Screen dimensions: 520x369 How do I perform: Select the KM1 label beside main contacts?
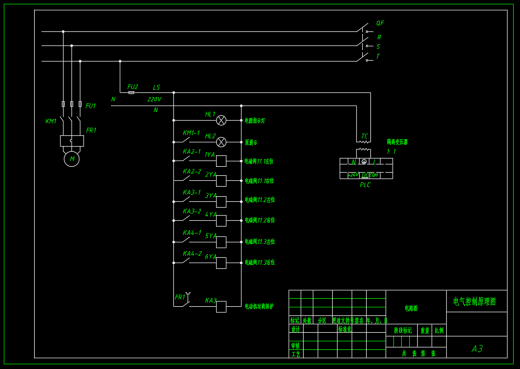coord(51,121)
